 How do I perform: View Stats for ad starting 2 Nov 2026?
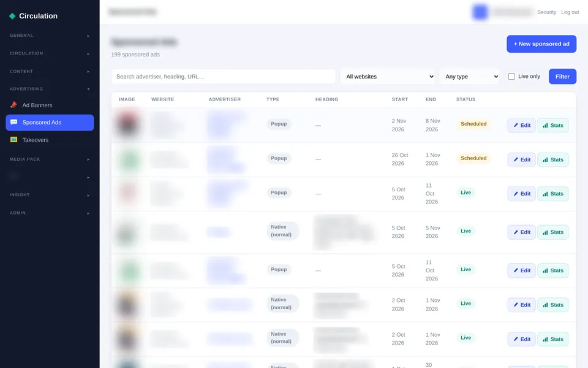pos(552,125)
